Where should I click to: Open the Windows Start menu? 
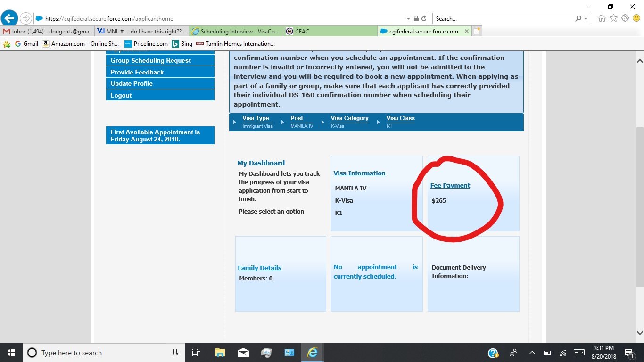(x=11, y=353)
